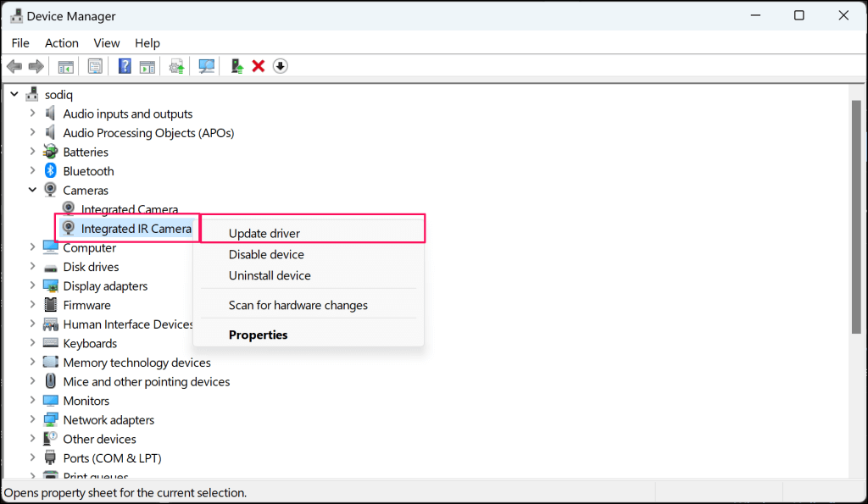
Task: Expand the Monitors node
Action: (32, 401)
